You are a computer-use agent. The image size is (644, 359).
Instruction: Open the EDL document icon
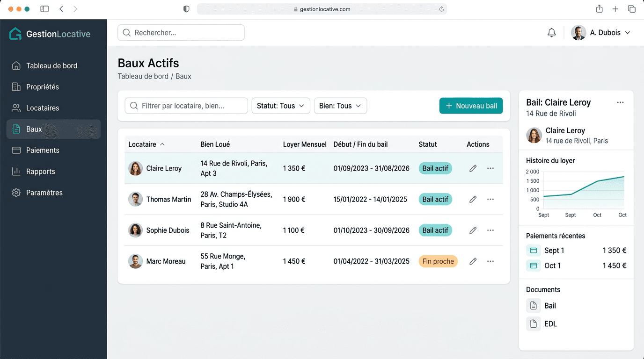pos(533,324)
